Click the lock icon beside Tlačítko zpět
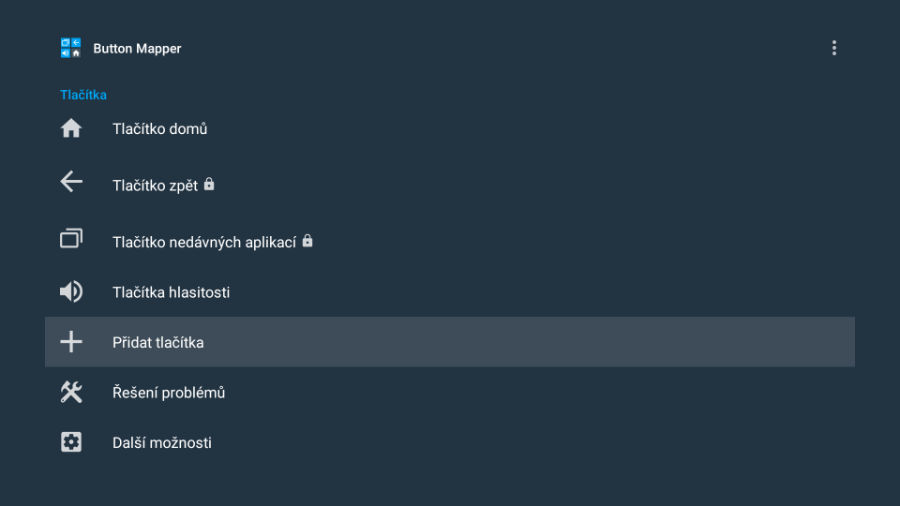This screenshot has height=506, width=900. (209, 184)
